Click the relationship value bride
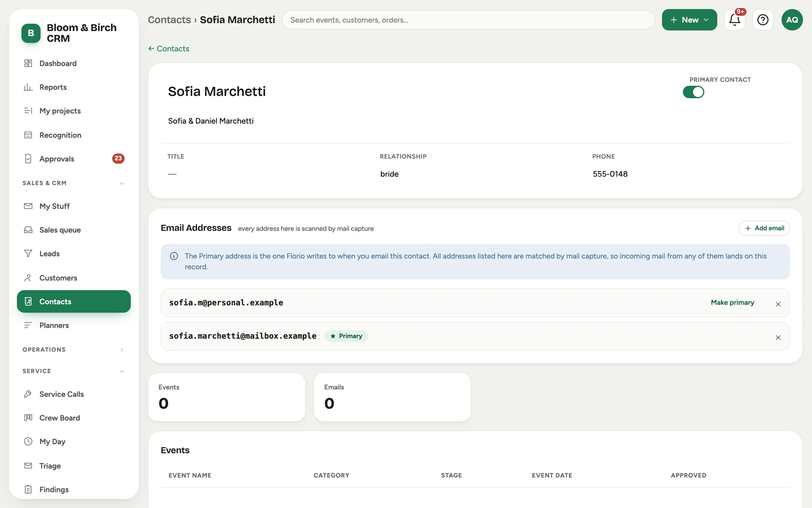 point(389,174)
